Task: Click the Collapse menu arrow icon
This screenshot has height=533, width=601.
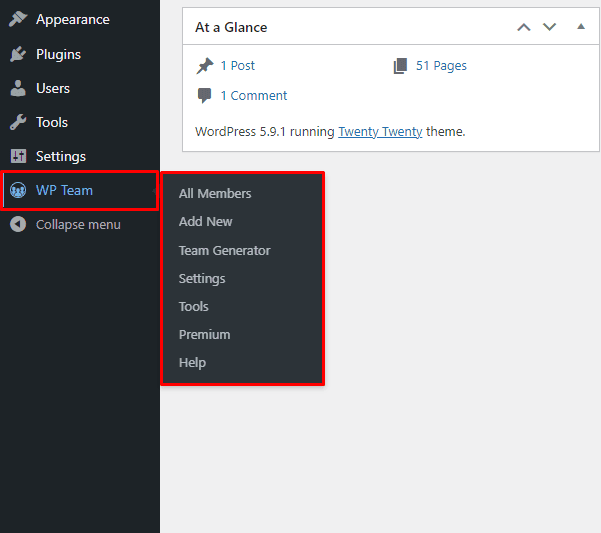Action: coord(17,224)
